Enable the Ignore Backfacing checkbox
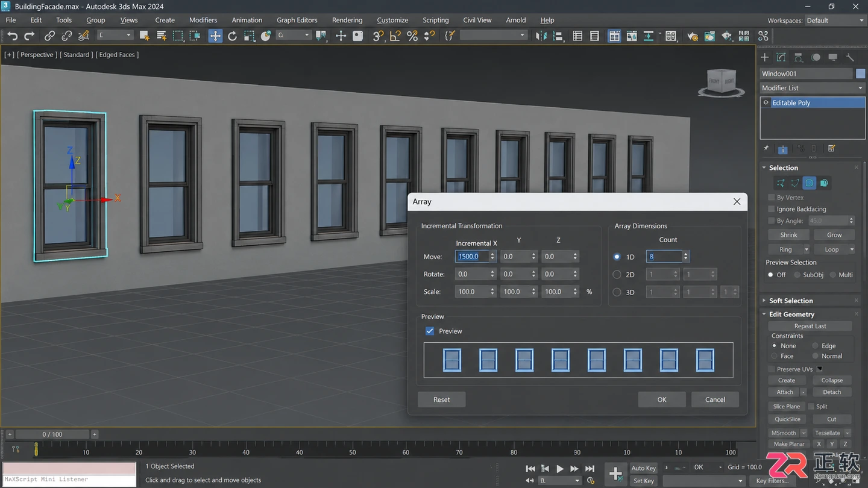The height and width of the screenshot is (488, 868). coord(772,209)
